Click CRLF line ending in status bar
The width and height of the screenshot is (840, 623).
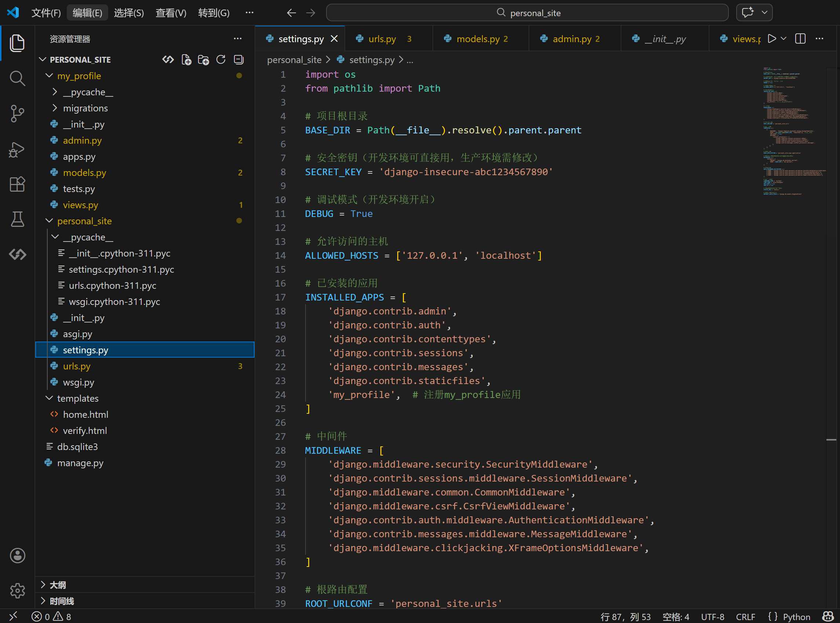745,617
